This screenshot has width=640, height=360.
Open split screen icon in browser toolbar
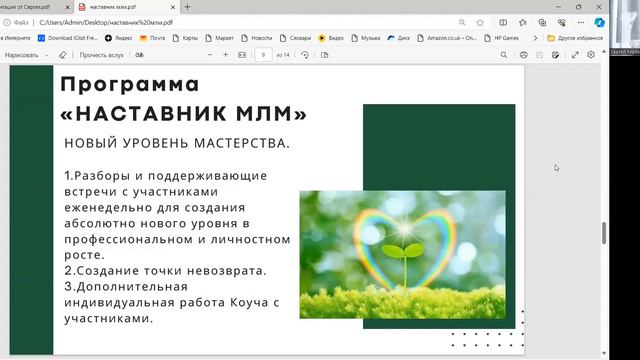tap(503, 22)
